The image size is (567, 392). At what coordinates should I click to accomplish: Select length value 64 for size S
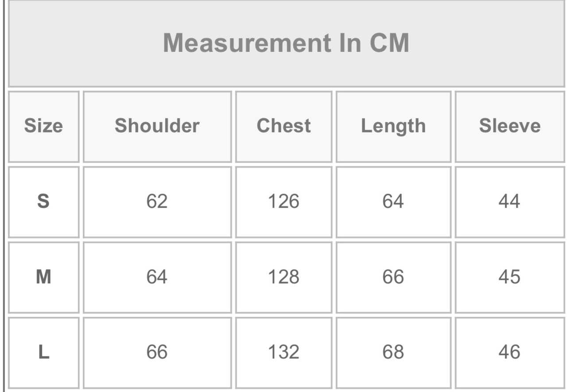tap(393, 202)
